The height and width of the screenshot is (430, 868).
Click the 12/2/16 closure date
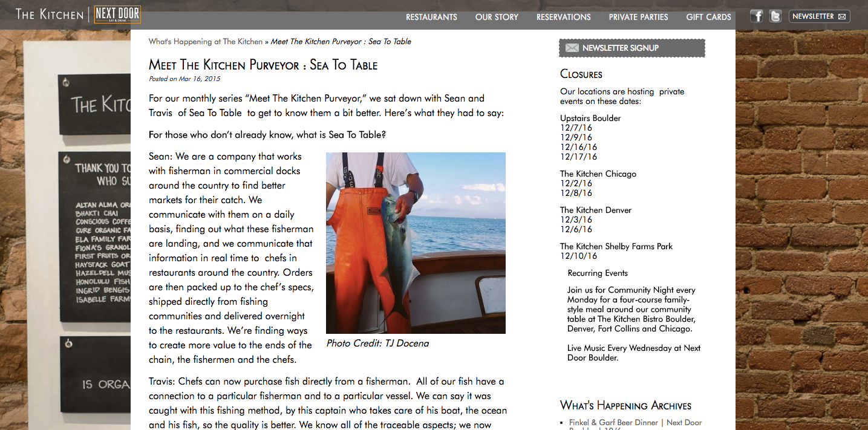tap(576, 183)
